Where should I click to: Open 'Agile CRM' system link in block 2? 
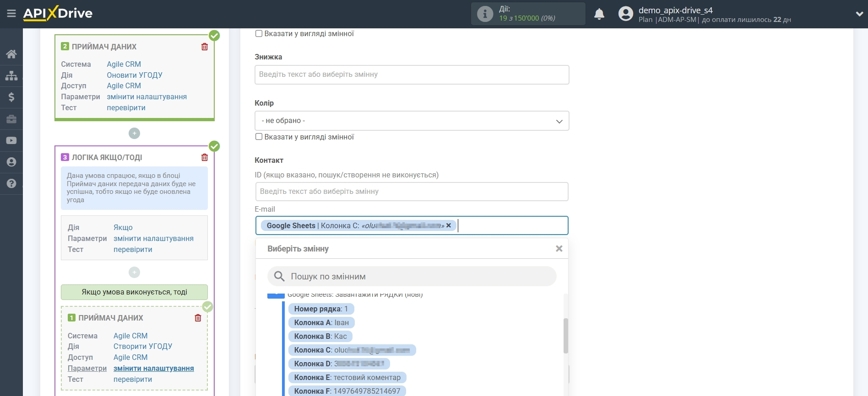point(124,64)
